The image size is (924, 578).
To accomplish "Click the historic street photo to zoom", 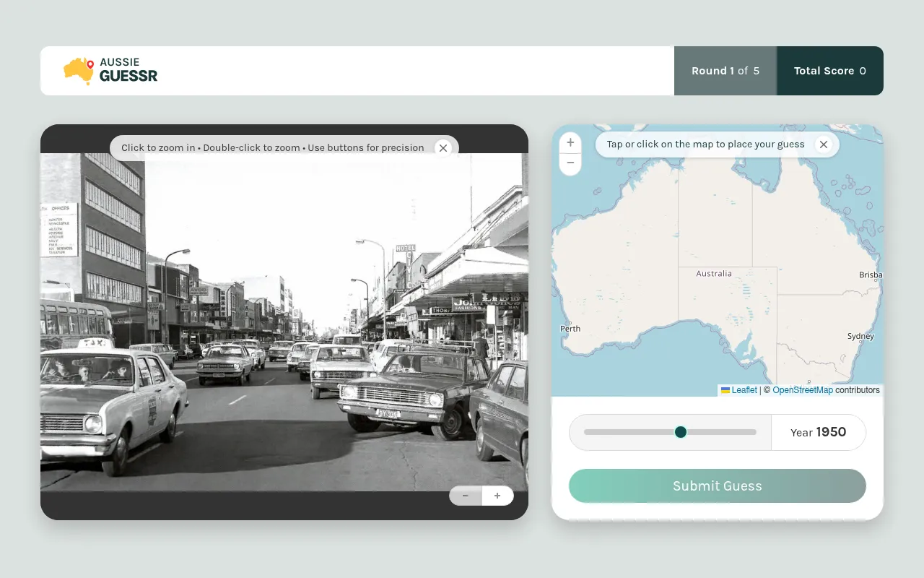I will 284,322.
